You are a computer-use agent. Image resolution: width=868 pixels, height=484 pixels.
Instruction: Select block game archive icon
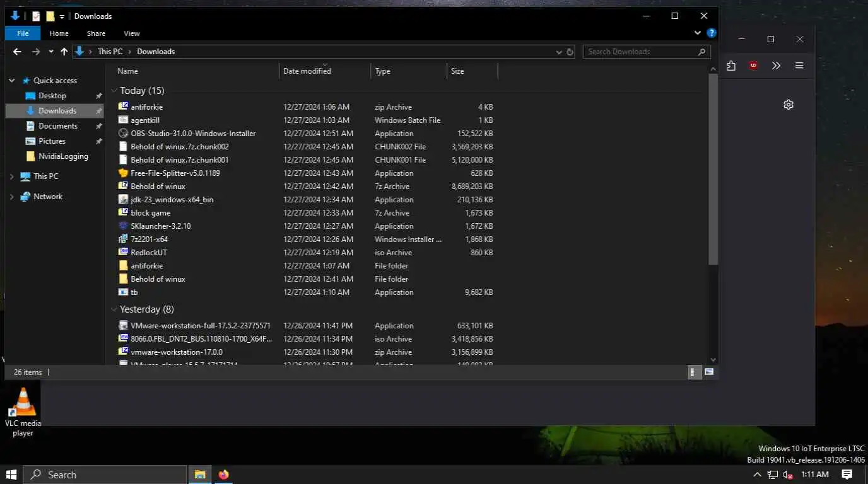[124, 212]
